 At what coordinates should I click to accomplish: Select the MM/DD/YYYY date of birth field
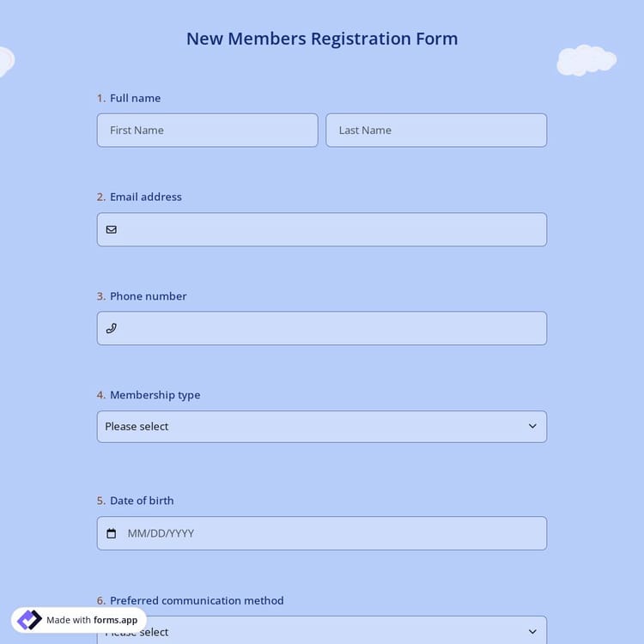point(331,533)
